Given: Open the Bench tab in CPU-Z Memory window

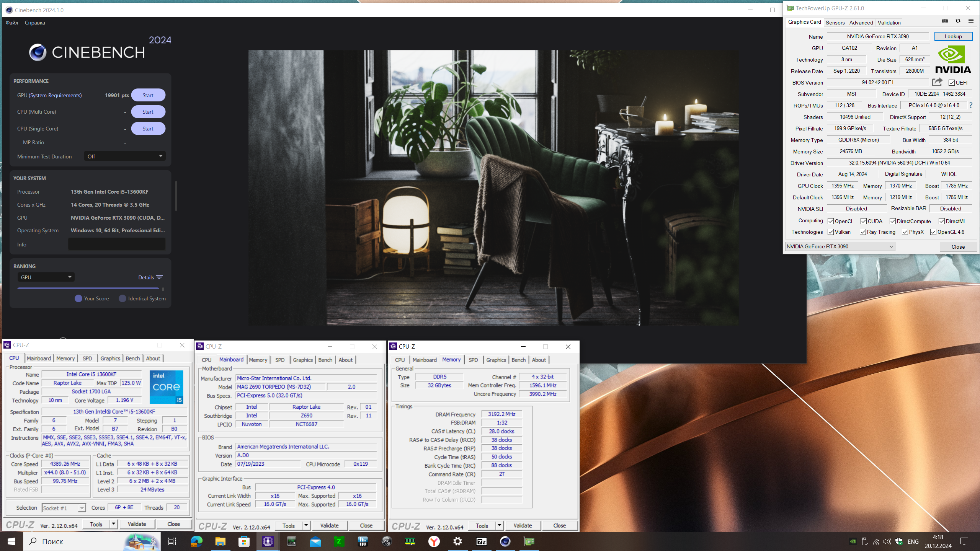Looking at the screenshot, I should (518, 360).
